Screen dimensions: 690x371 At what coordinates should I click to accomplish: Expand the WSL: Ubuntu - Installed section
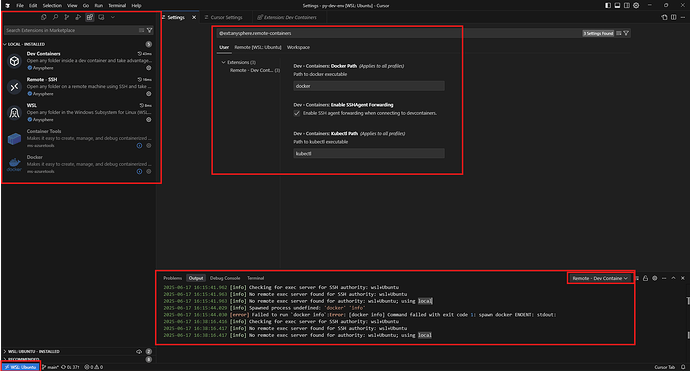pyautogui.click(x=33, y=351)
